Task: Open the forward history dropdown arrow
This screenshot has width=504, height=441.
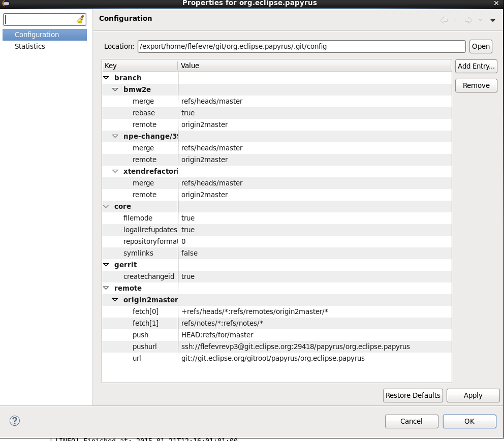Action: pos(480,20)
